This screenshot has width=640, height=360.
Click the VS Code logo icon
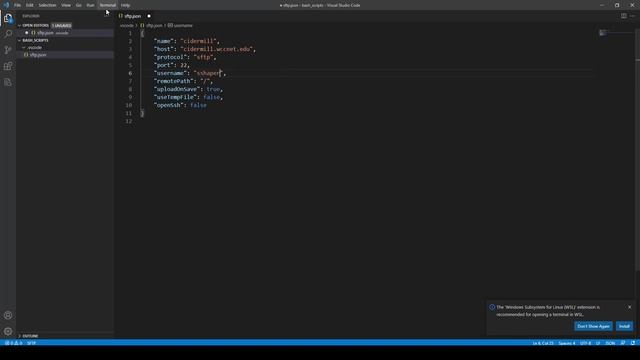tap(6, 5)
